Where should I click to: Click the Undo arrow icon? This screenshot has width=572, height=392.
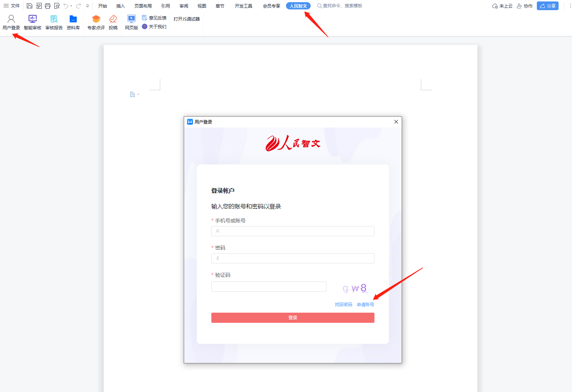66,6
